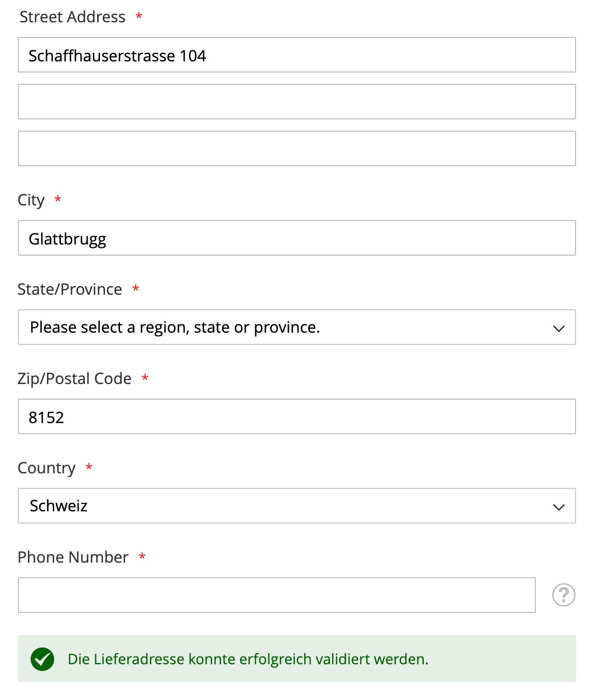Click the State/Province dropdown chevron arrow
The width and height of the screenshot is (594, 700).
coord(559,328)
